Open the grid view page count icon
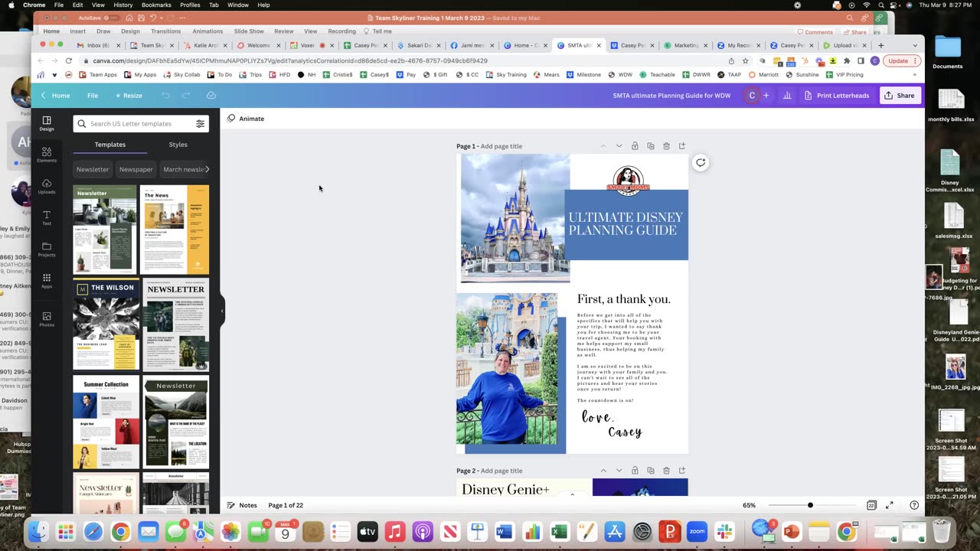The width and height of the screenshot is (980, 551). point(871,505)
